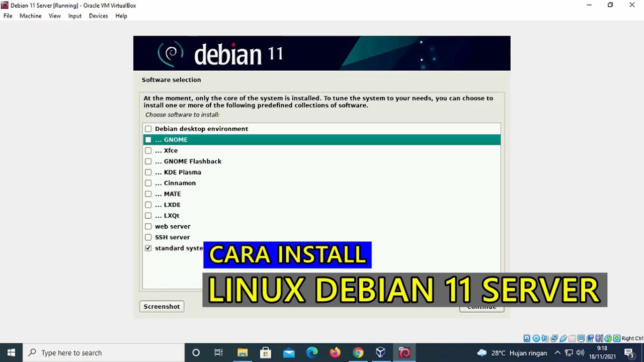Viewport: 644px width, 362px height.
Task: Open the Machine menu
Action: (30, 16)
